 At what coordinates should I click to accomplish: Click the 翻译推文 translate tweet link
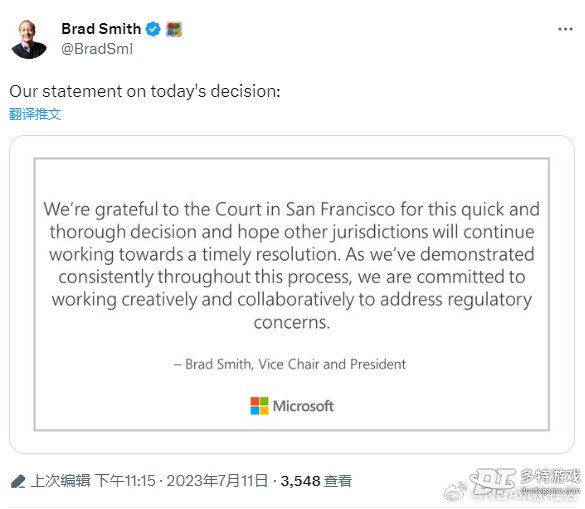(x=35, y=114)
